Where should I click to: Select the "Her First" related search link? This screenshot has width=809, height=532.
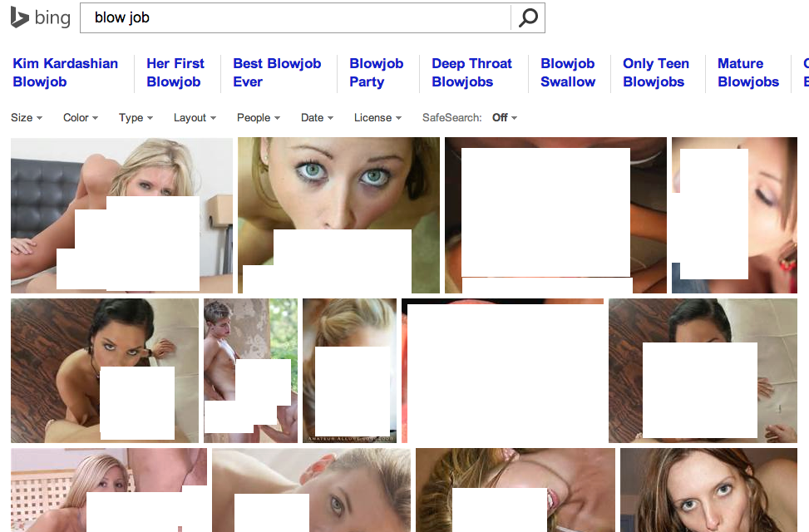click(175, 72)
